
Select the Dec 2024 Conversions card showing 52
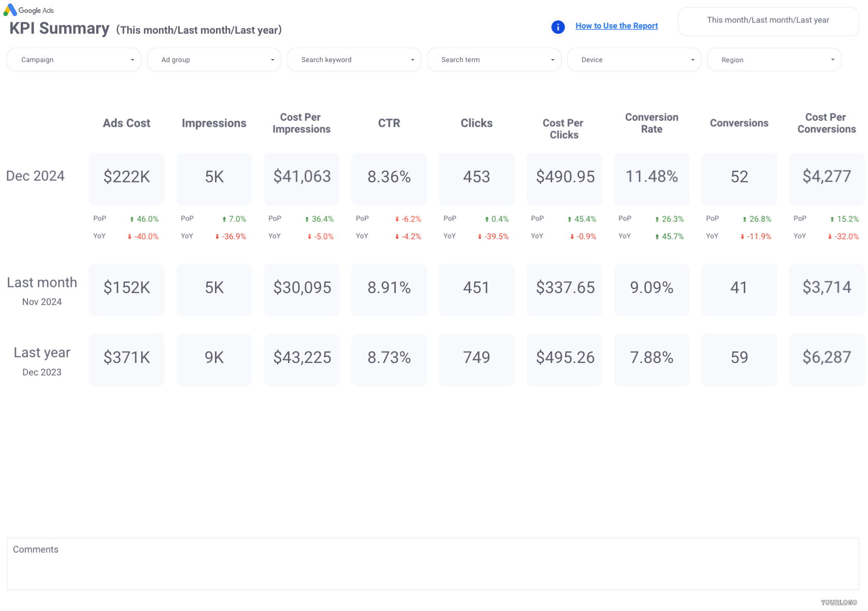click(739, 178)
